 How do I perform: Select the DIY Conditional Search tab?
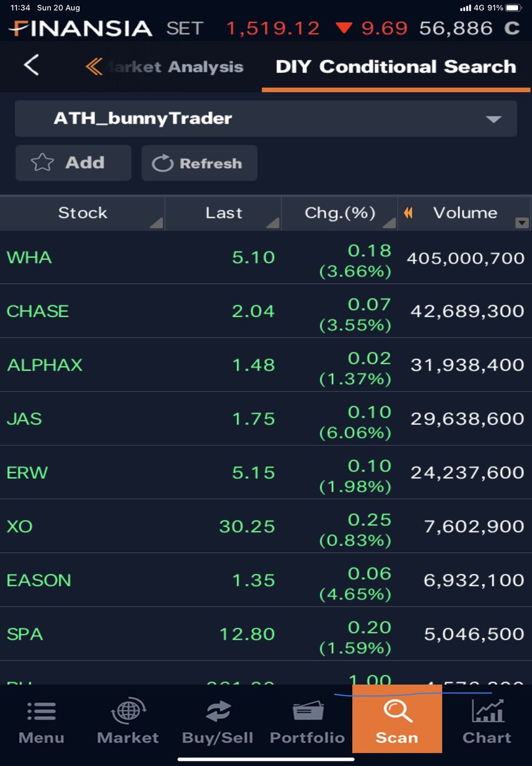coord(395,66)
